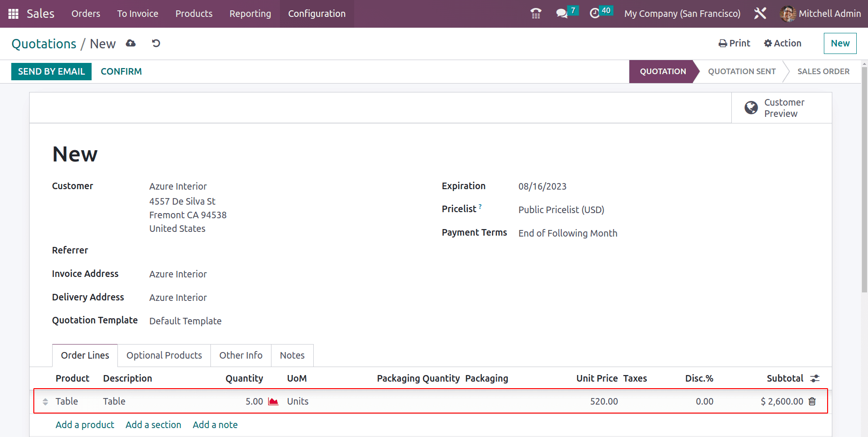Click the activities count badge 40
868x437 pixels.
click(x=606, y=10)
